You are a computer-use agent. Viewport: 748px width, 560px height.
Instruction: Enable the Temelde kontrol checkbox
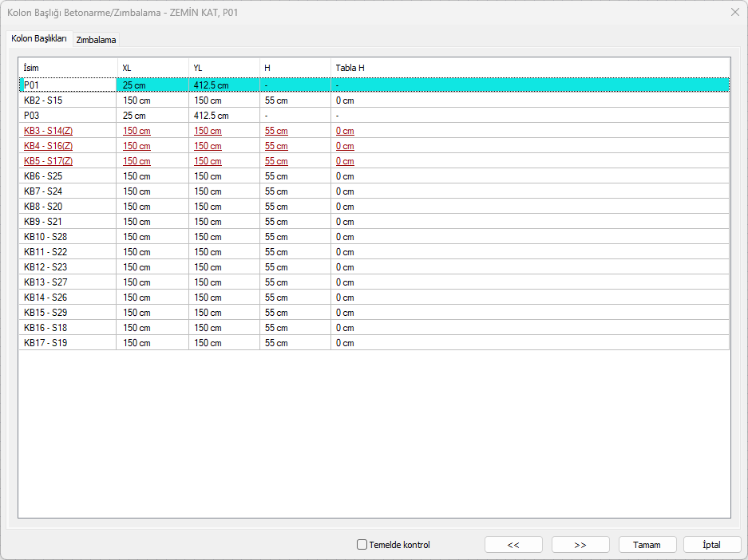coord(362,545)
